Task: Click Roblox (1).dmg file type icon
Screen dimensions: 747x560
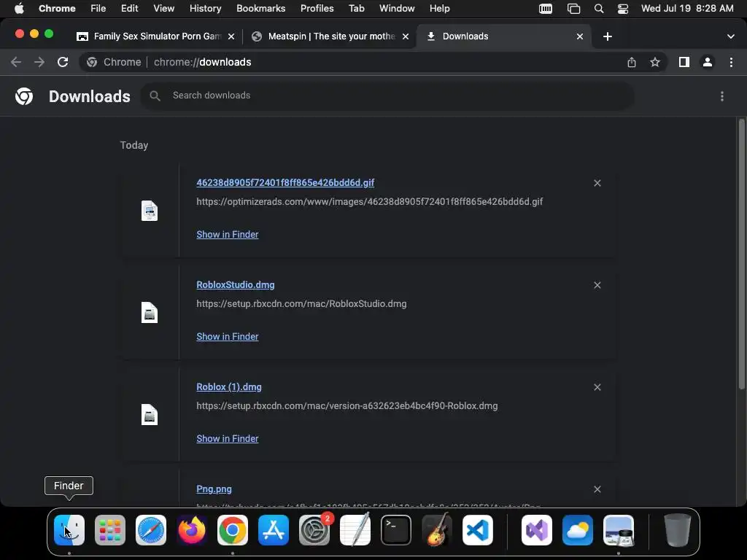Action: click(150, 415)
